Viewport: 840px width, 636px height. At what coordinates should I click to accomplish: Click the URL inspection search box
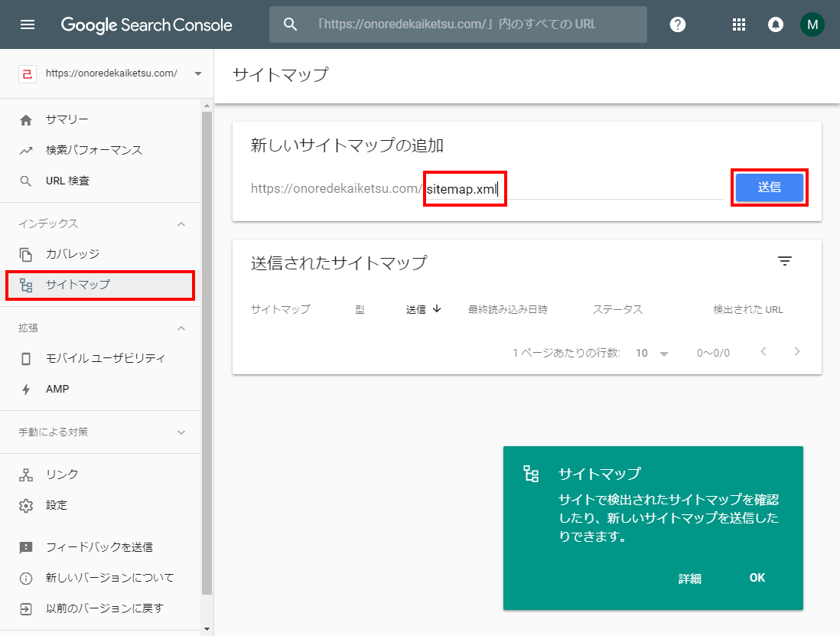tap(458, 24)
